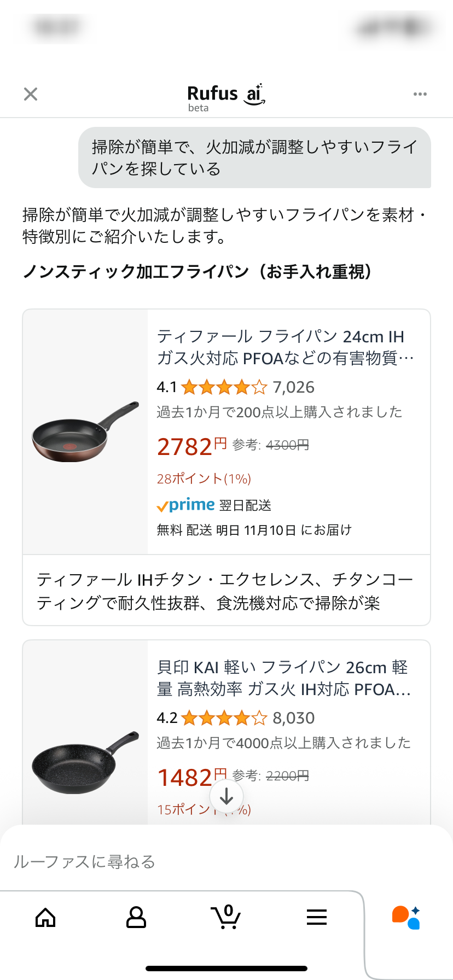The width and height of the screenshot is (453, 980).
Task: Open the T-fal frying pan thumbnail
Action: coord(85,431)
